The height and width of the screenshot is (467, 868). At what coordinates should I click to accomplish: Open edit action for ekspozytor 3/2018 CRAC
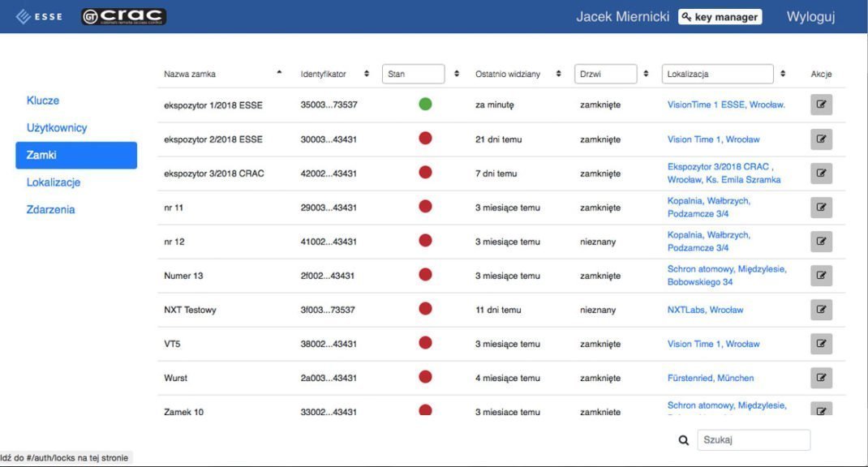(821, 174)
